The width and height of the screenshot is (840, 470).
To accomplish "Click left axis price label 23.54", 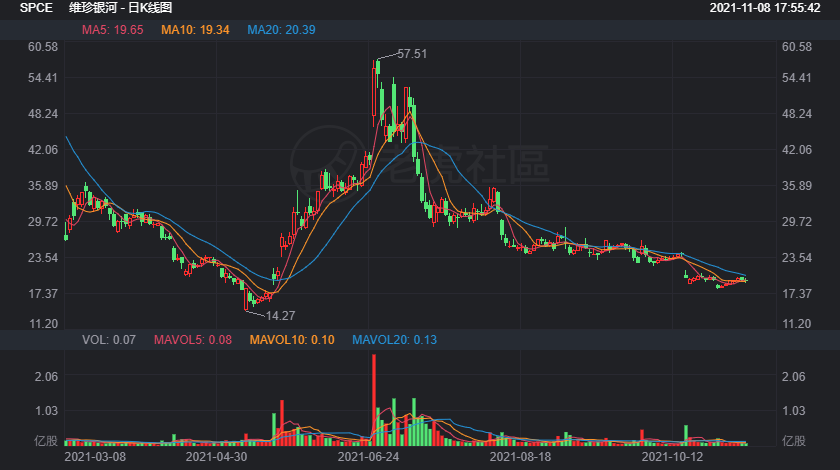I will [x=43, y=257].
